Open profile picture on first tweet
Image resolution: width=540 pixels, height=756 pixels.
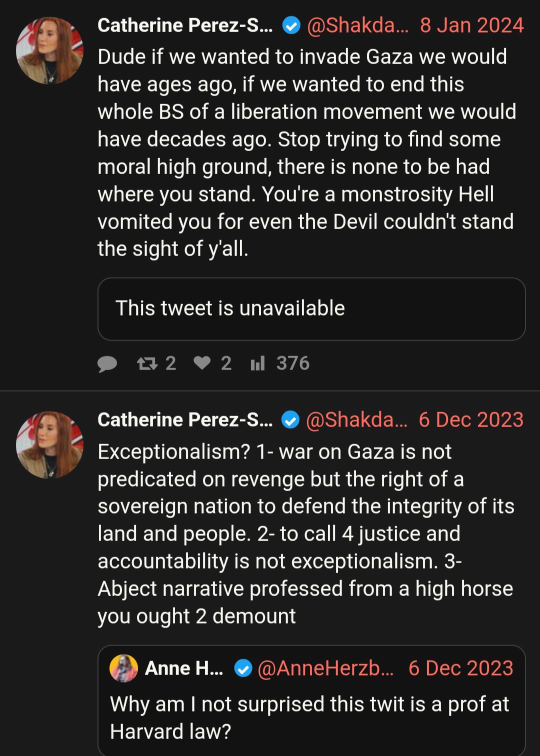(x=49, y=50)
